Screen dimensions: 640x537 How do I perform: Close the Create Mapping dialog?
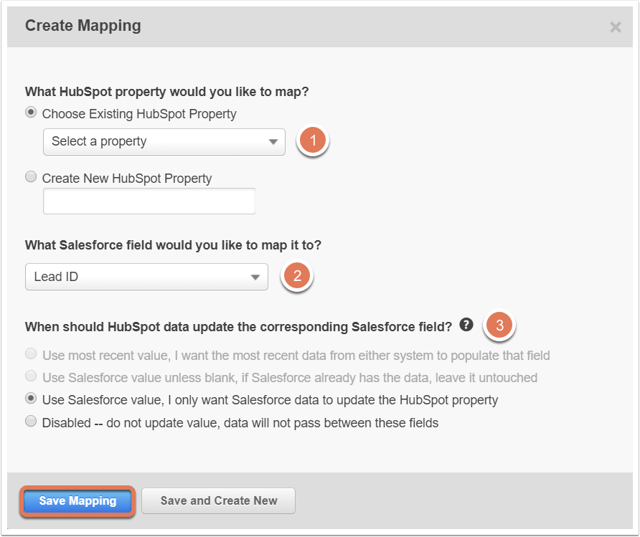click(x=615, y=27)
